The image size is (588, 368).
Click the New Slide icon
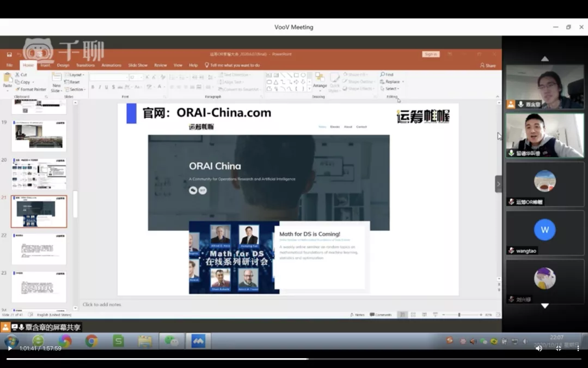(56, 77)
